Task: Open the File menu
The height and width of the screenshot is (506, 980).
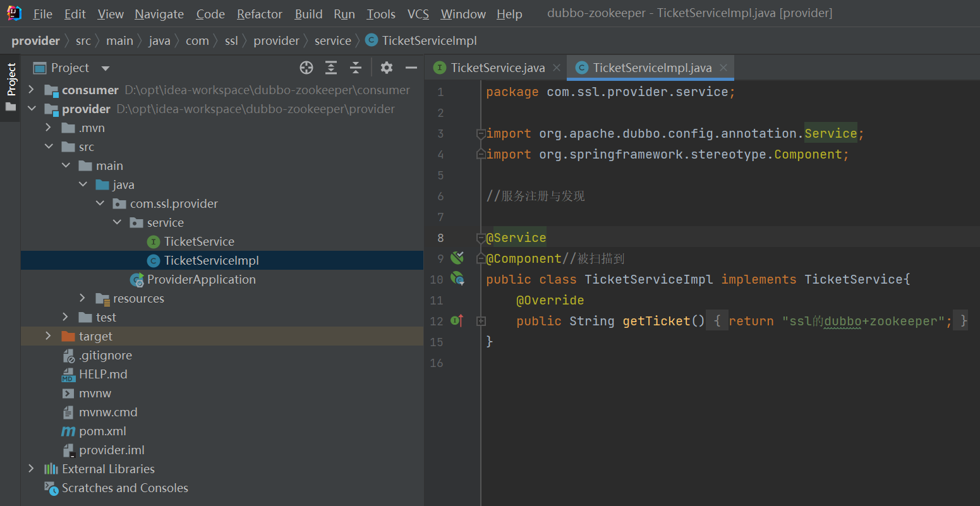Action: (x=43, y=14)
